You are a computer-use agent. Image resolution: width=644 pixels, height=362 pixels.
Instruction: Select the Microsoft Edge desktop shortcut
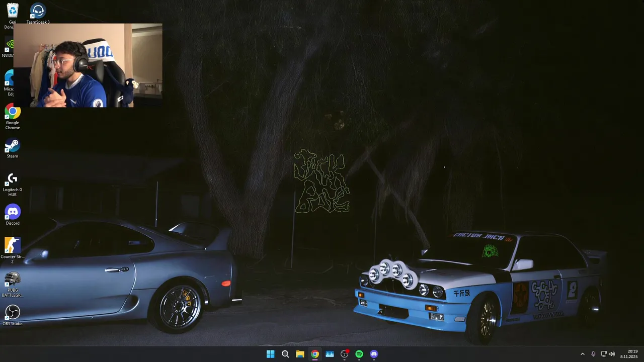(8, 83)
